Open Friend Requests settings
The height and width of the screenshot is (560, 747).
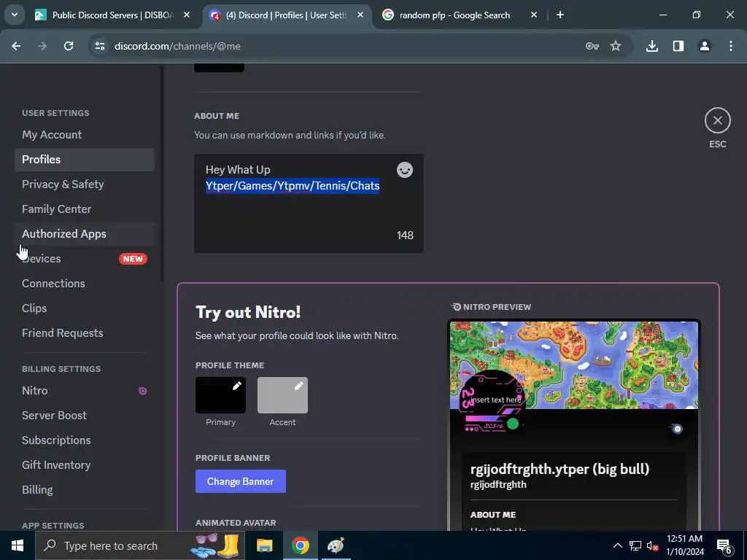tap(85, 332)
